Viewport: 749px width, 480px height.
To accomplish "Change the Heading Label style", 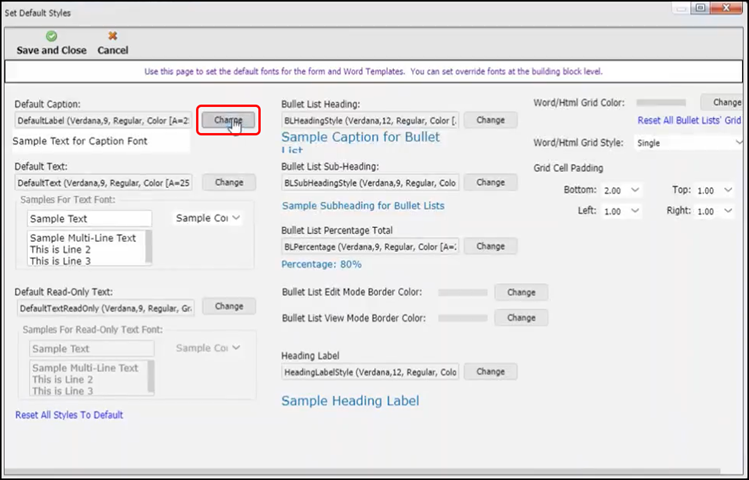I will (490, 372).
